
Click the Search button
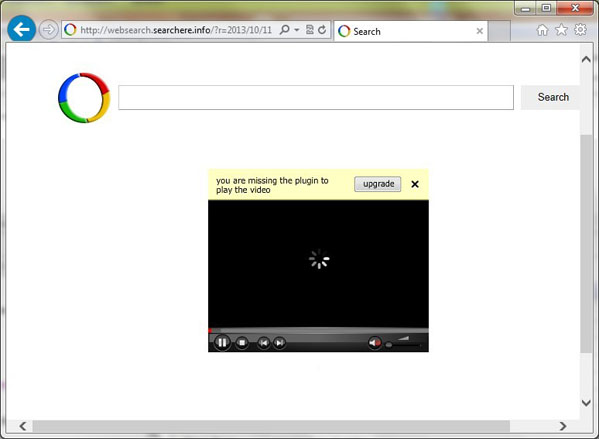click(553, 97)
